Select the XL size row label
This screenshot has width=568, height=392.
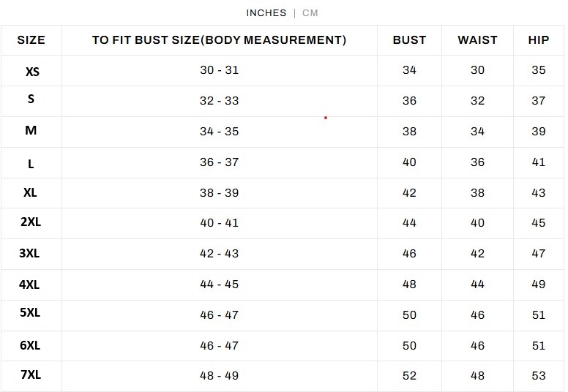(31, 192)
